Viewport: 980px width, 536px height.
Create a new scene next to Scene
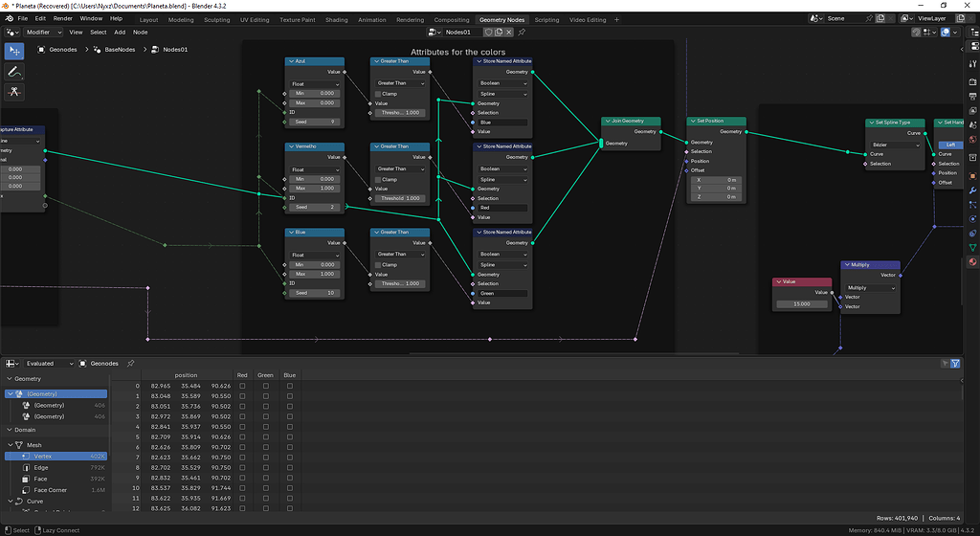click(x=880, y=19)
